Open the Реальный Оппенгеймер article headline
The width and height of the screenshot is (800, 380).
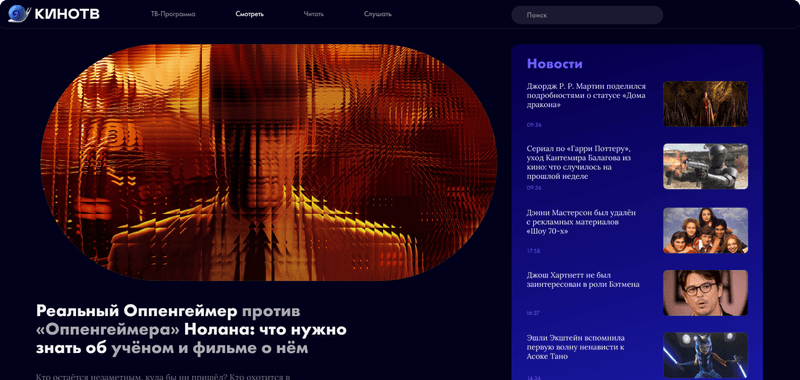(191, 330)
